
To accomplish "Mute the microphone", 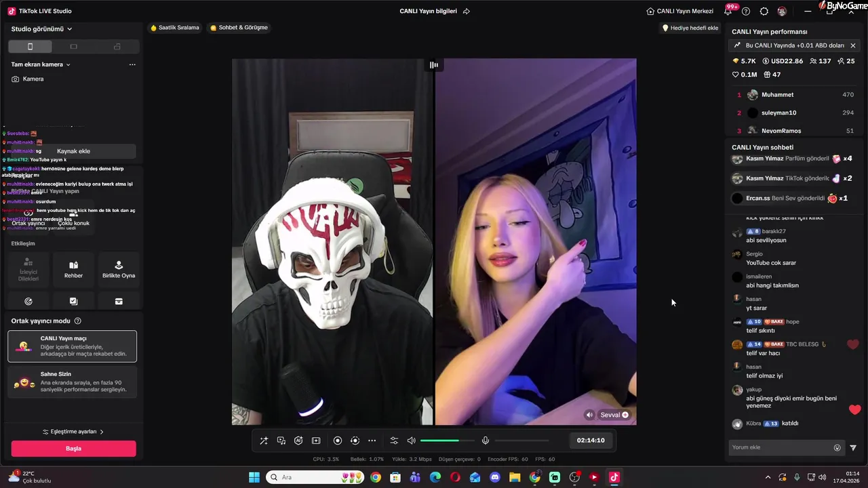I will (486, 441).
